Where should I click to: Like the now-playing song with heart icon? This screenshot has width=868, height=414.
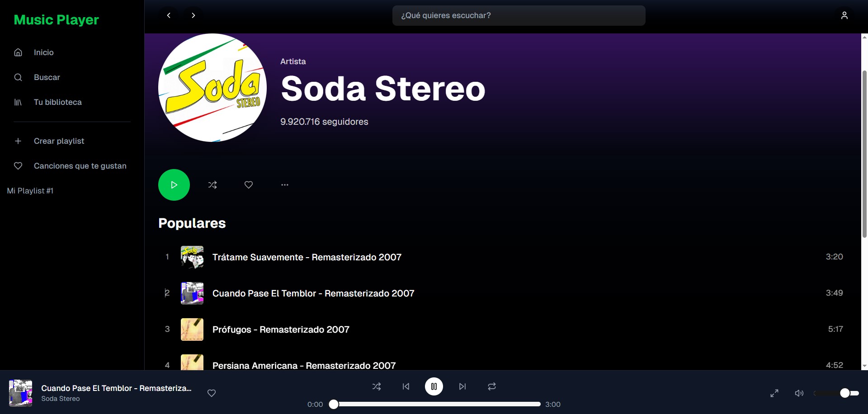[212, 393]
